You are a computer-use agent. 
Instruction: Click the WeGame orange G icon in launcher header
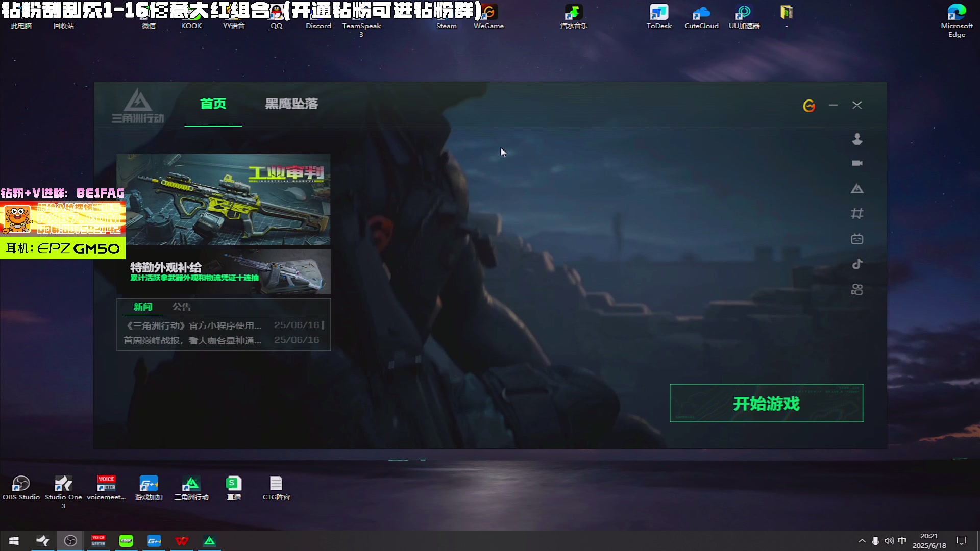[809, 106]
